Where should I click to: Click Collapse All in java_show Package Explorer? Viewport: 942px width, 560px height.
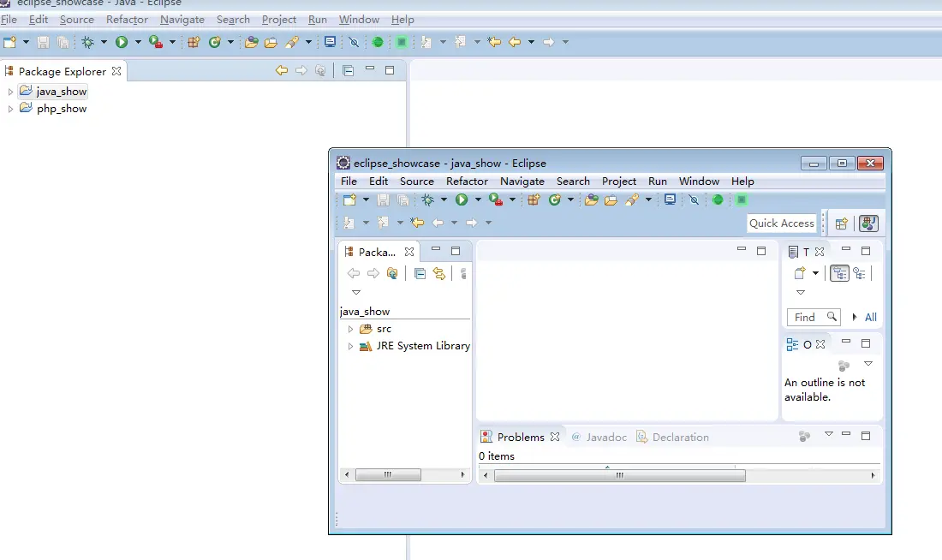click(x=420, y=273)
